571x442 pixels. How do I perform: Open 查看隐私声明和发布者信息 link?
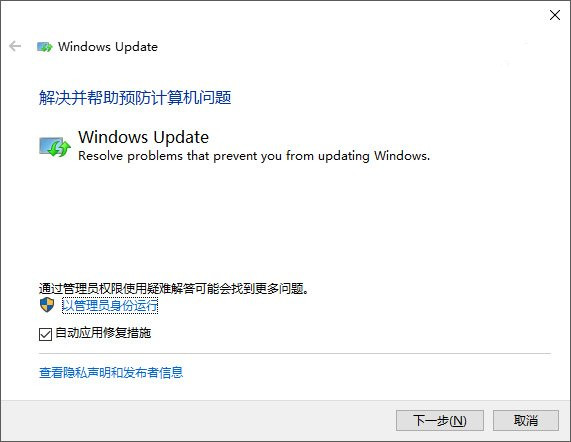click(111, 372)
